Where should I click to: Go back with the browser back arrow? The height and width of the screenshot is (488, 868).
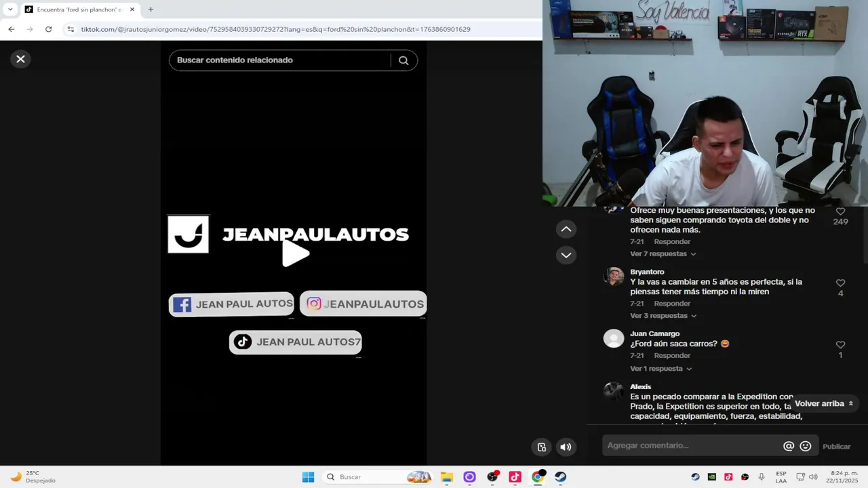coord(12,29)
